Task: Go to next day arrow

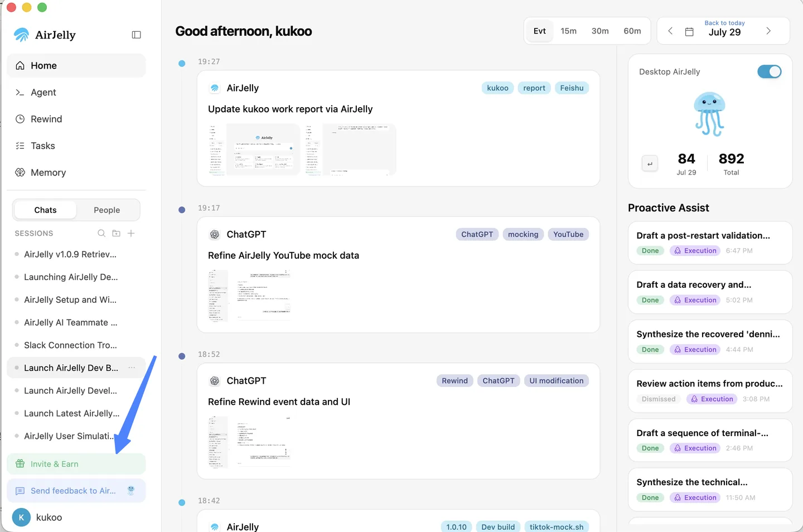Action: coord(768,31)
